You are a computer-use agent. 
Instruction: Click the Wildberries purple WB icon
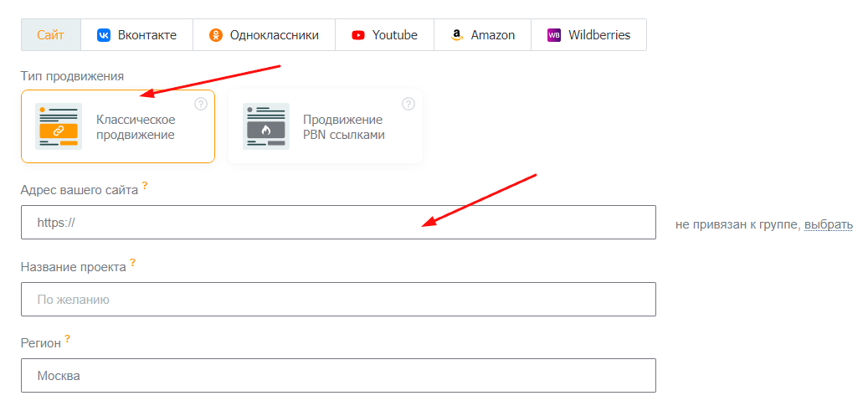coord(554,35)
